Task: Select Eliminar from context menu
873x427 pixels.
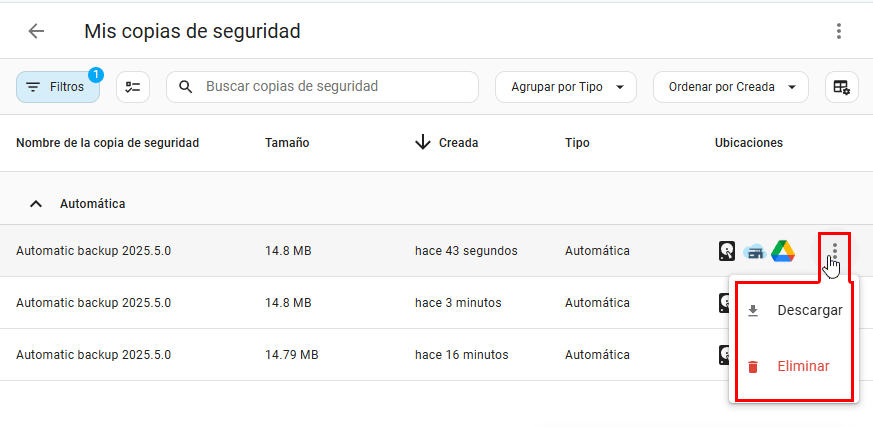Action: (x=803, y=366)
